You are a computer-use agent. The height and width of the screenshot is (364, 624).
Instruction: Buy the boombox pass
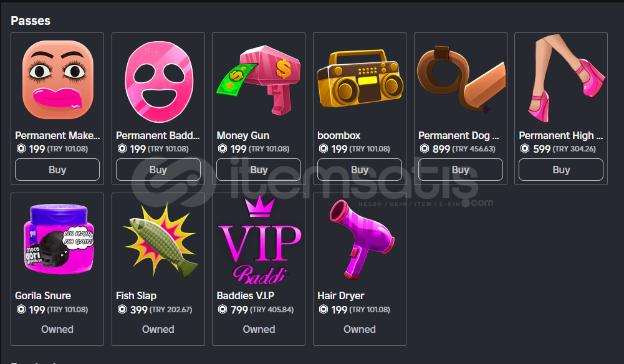coord(359,170)
